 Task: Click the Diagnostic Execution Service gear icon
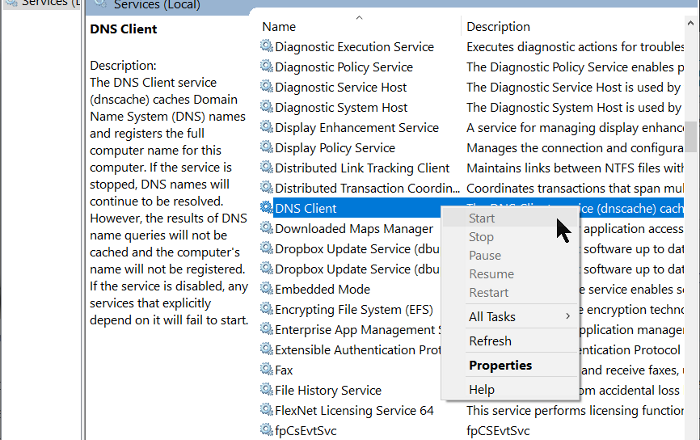coord(266,47)
